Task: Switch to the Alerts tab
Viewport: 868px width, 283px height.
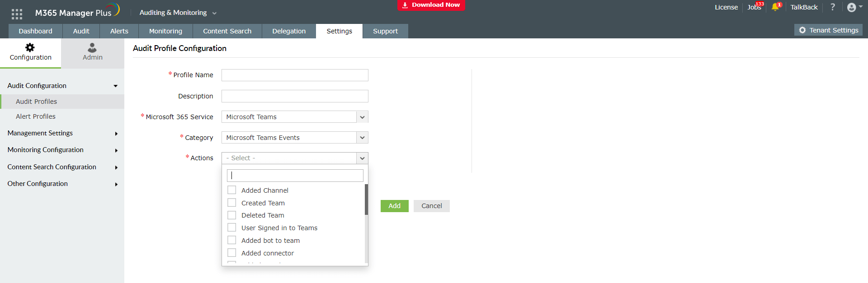Action: pos(119,31)
